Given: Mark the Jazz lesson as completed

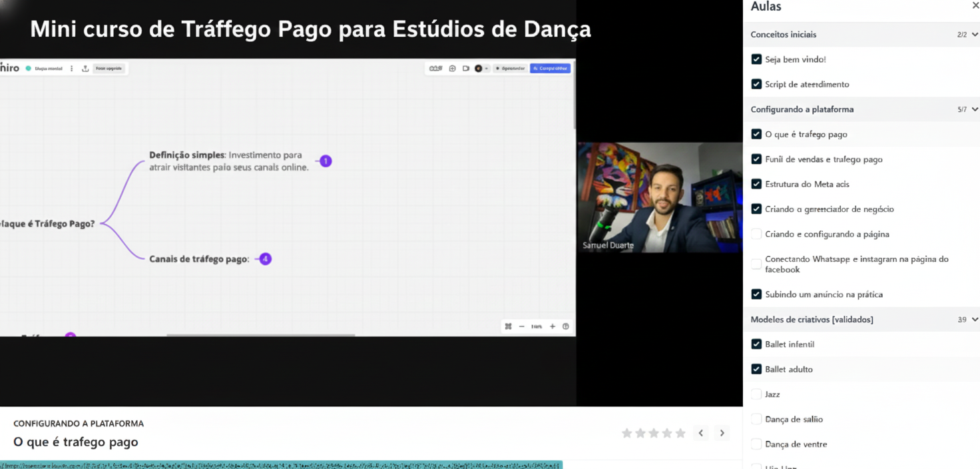Looking at the screenshot, I should (x=756, y=394).
